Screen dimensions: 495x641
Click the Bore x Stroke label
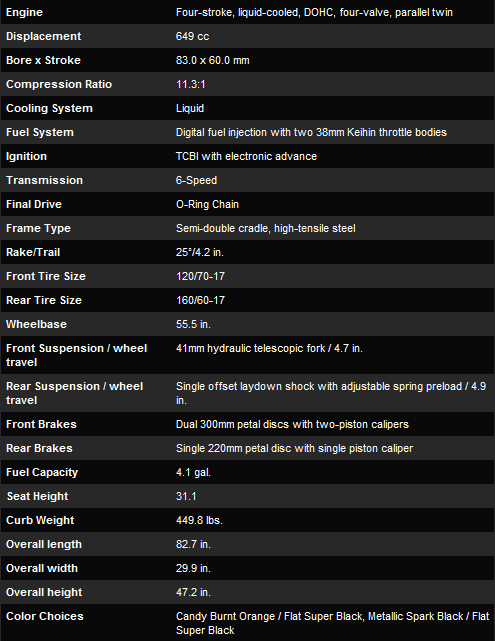click(x=43, y=60)
